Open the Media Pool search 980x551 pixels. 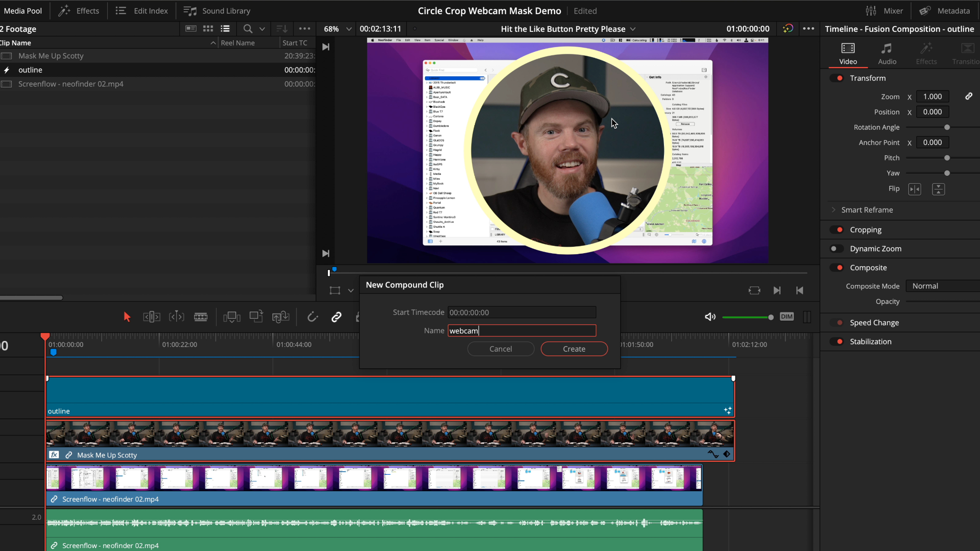(247, 28)
